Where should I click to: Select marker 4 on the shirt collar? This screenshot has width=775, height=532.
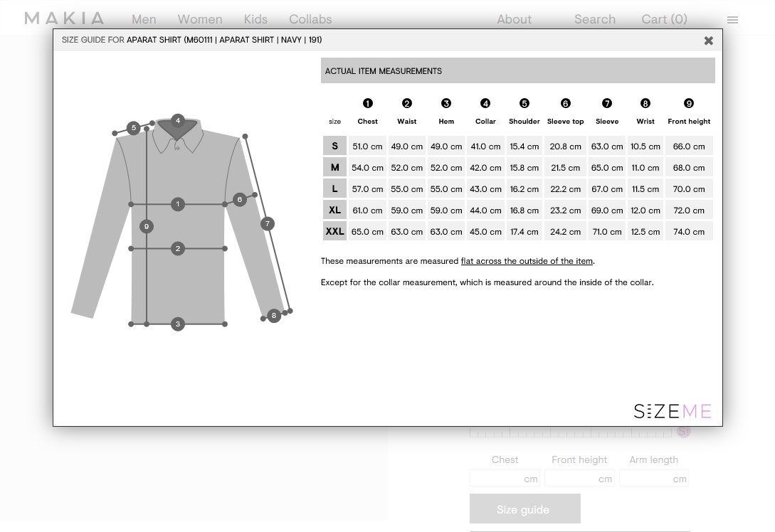178,120
